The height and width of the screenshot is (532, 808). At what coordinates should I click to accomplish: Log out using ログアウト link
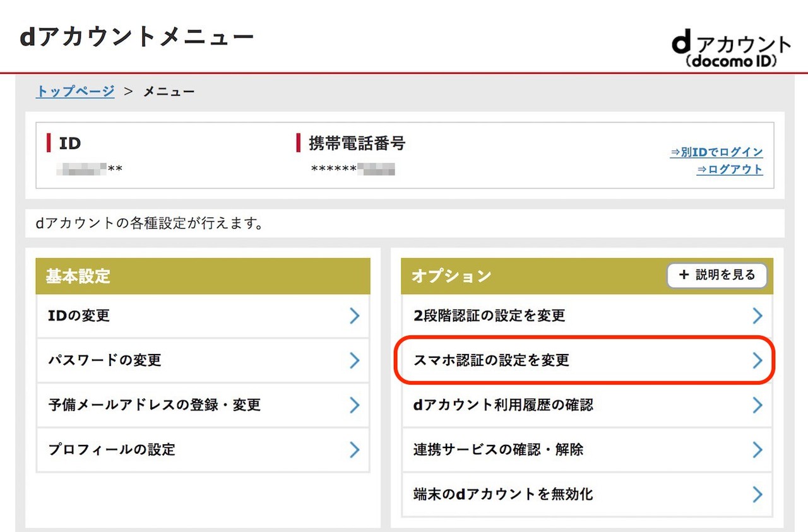click(x=730, y=169)
